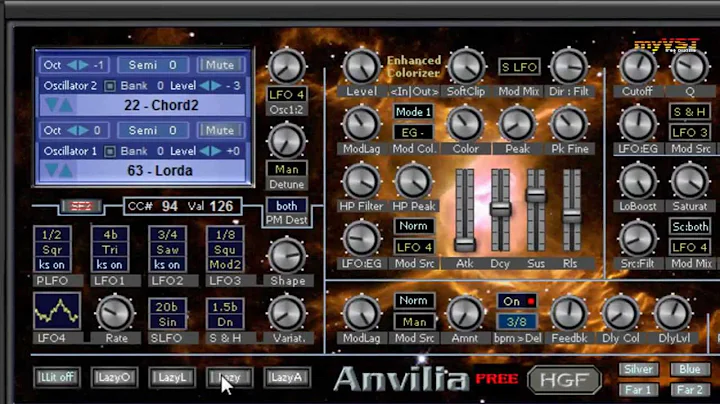The height and width of the screenshot is (404, 720).
Task: Select the LazyL preset button
Action: click(x=172, y=377)
